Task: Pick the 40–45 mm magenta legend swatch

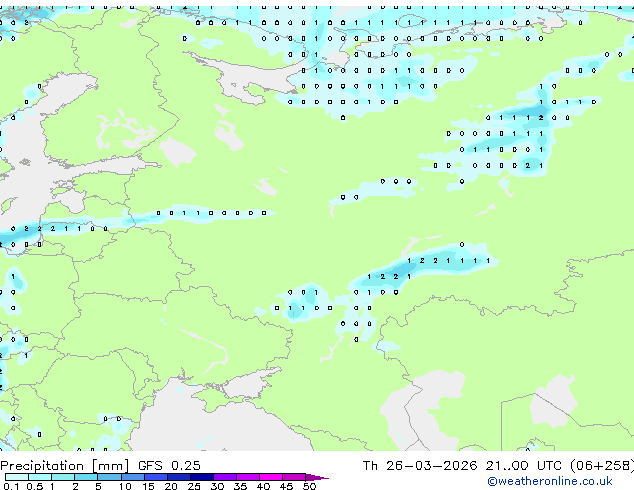Action: pyautogui.click(x=271, y=477)
